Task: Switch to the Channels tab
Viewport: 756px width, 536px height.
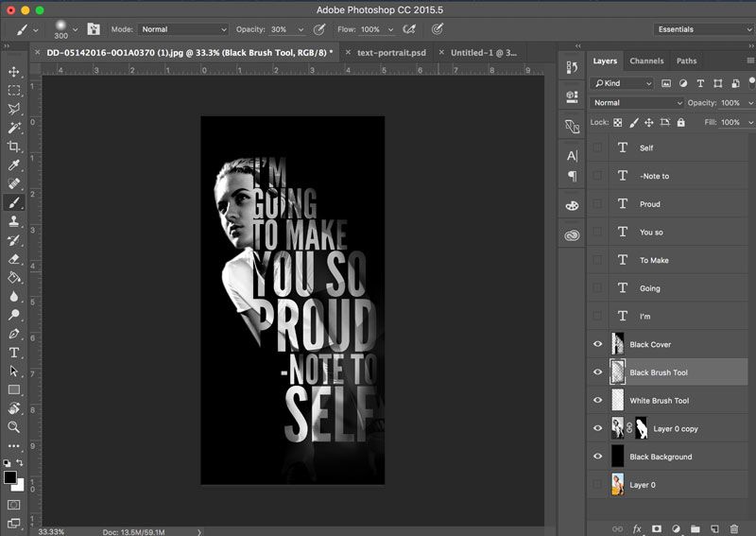Action: coord(646,61)
